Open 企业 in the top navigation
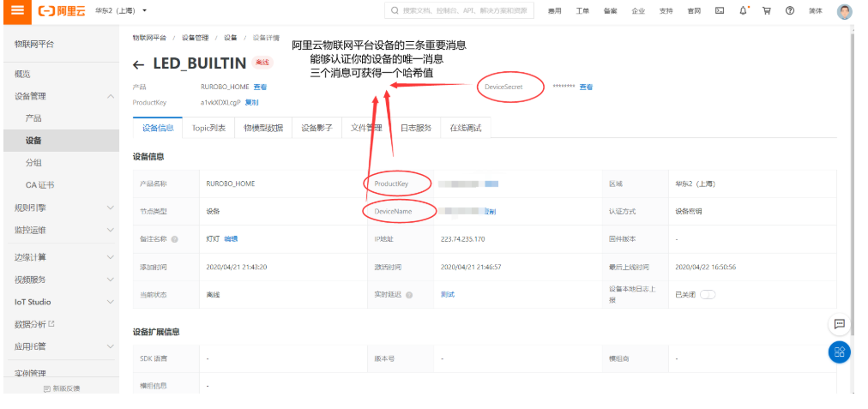The image size is (868, 409). (x=638, y=11)
